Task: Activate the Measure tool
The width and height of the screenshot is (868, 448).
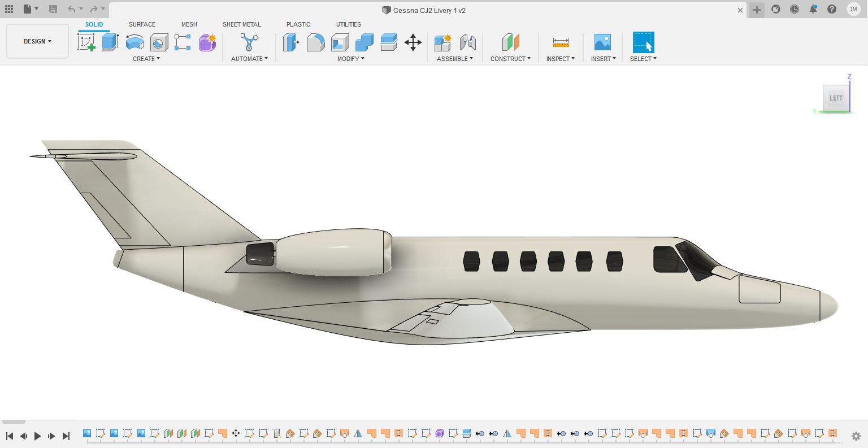Action: (561, 42)
